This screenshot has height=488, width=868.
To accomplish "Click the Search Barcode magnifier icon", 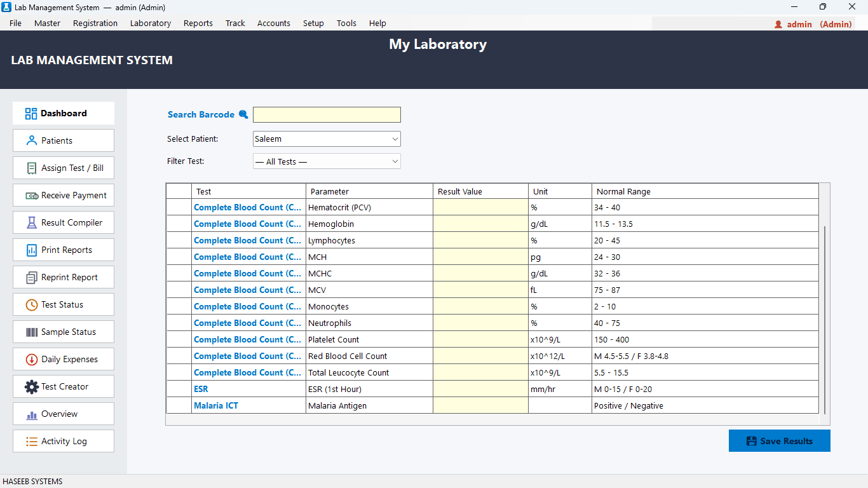I will pos(243,114).
